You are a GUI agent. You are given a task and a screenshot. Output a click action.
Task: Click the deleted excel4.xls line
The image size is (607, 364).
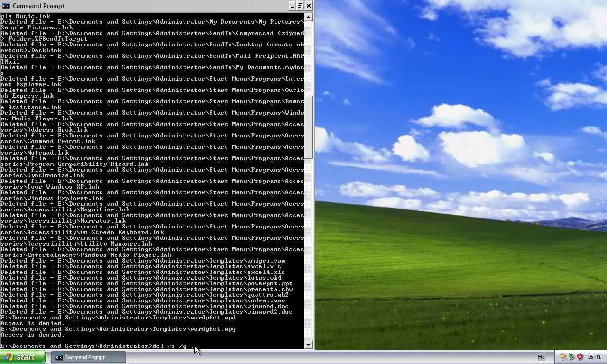click(143, 272)
